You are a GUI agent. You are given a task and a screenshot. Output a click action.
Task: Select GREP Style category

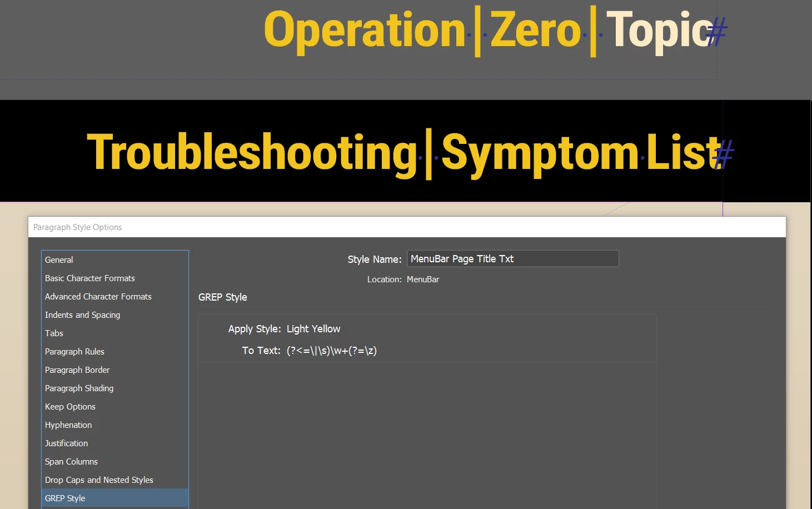tap(114, 498)
